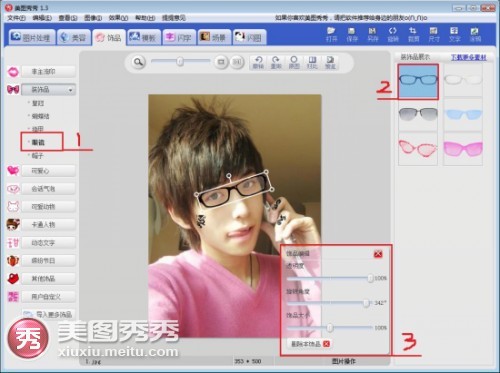The height and width of the screenshot is (373, 500).
Task: Open the 图像 menu
Action: [93, 18]
